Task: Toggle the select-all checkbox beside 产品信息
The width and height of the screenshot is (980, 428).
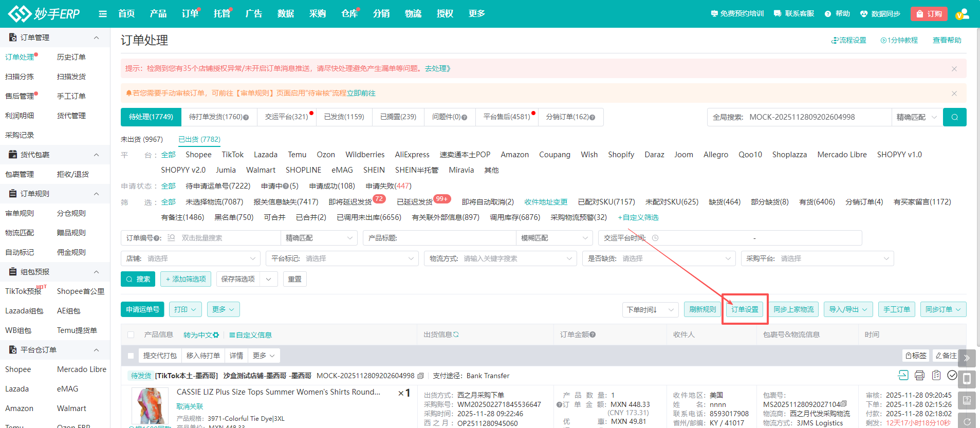Action: tap(131, 335)
